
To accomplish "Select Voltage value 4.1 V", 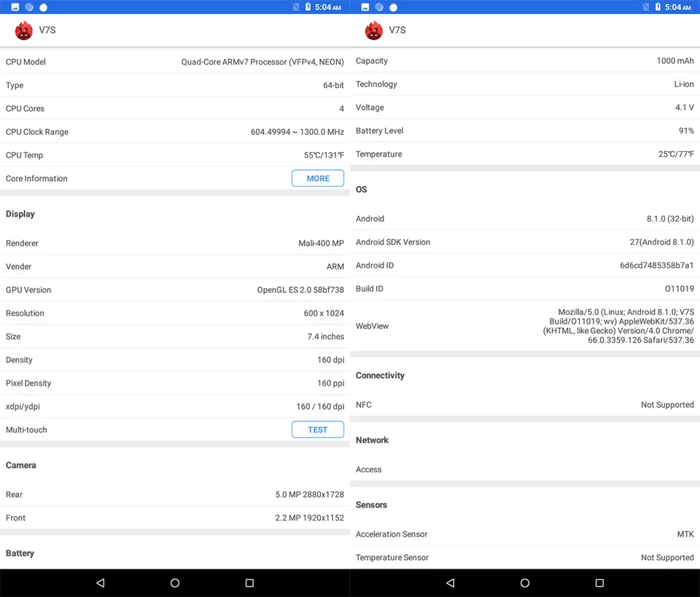I will pos(685,107).
